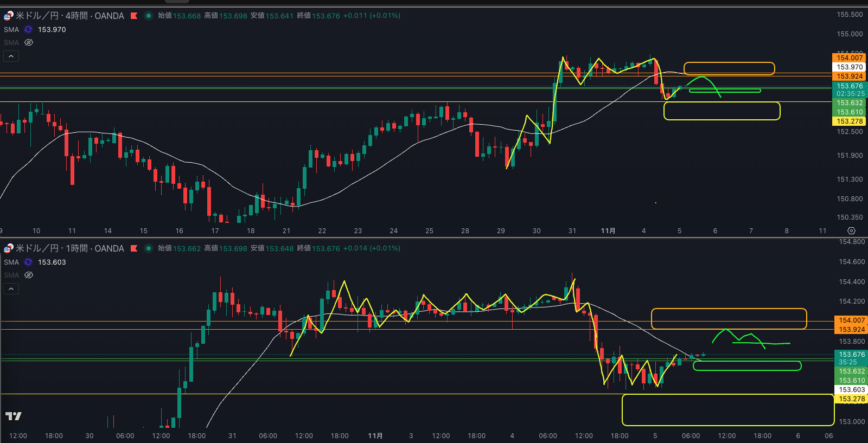Show the hidden SMA indicator on 1-hour chart

[29, 275]
